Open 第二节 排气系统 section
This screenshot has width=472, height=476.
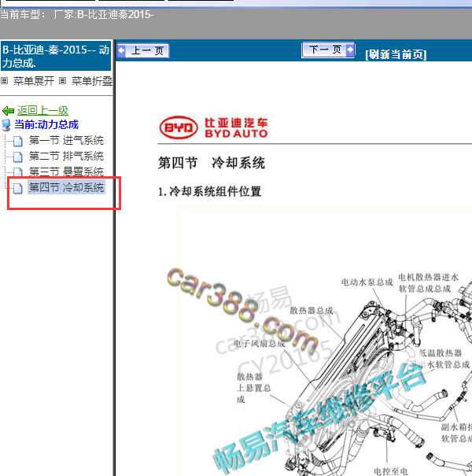coord(66,157)
